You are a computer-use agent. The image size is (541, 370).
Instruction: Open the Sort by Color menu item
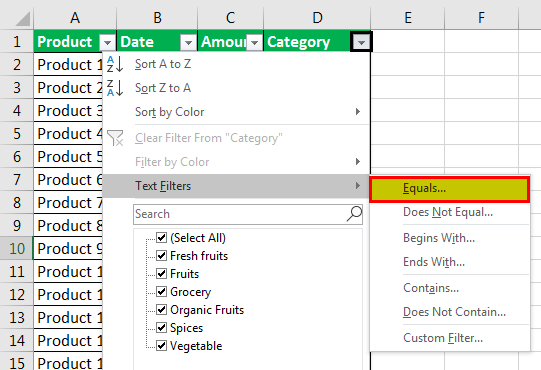click(236, 112)
